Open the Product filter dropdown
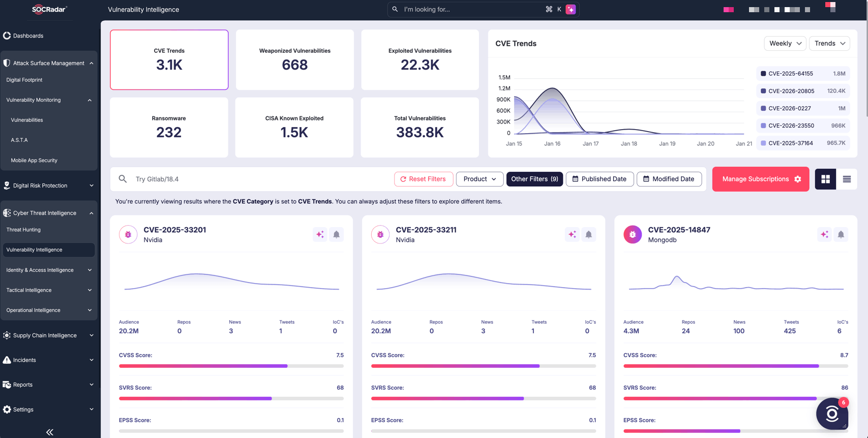The height and width of the screenshot is (438, 868). [x=480, y=179]
